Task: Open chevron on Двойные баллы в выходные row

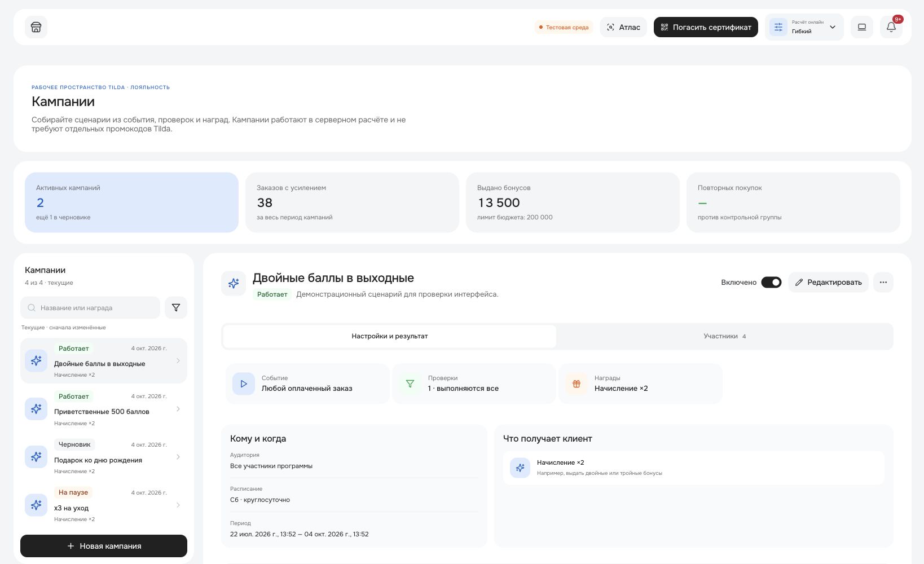Action: click(x=178, y=361)
